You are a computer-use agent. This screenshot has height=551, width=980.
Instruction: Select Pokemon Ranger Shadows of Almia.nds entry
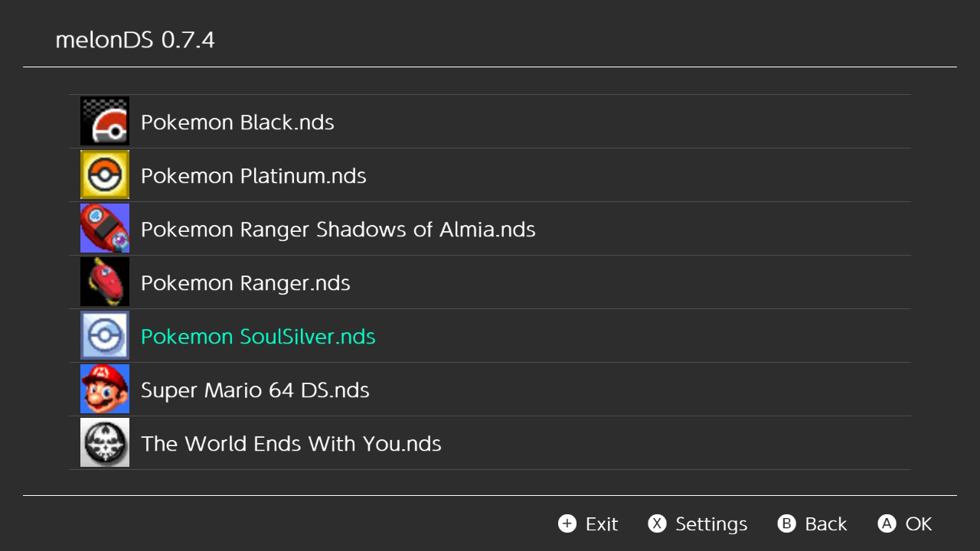pos(338,230)
